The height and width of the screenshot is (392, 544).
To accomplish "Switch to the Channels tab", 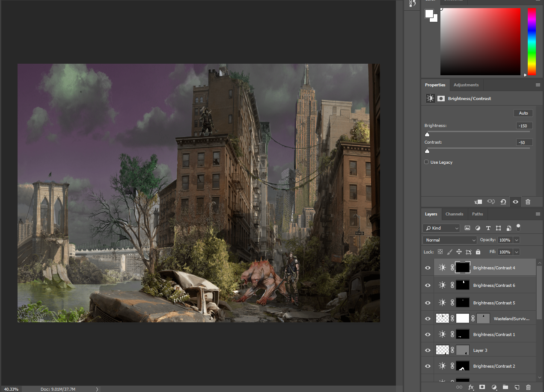I will point(454,214).
